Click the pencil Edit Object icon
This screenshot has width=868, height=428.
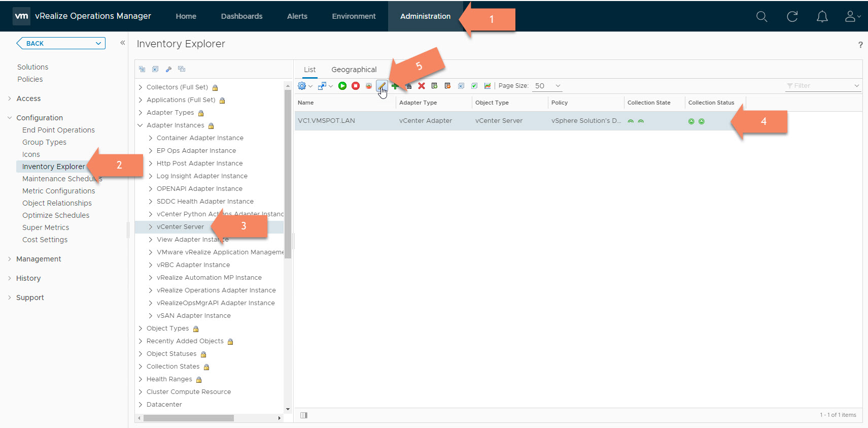[381, 86]
